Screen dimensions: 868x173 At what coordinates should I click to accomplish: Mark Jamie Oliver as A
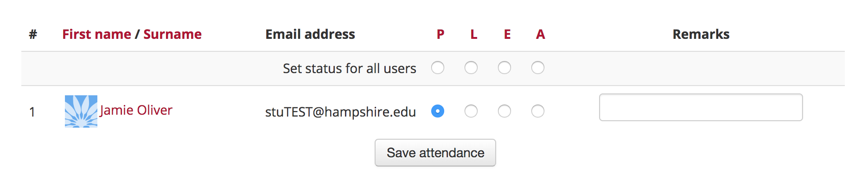pos(538,111)
